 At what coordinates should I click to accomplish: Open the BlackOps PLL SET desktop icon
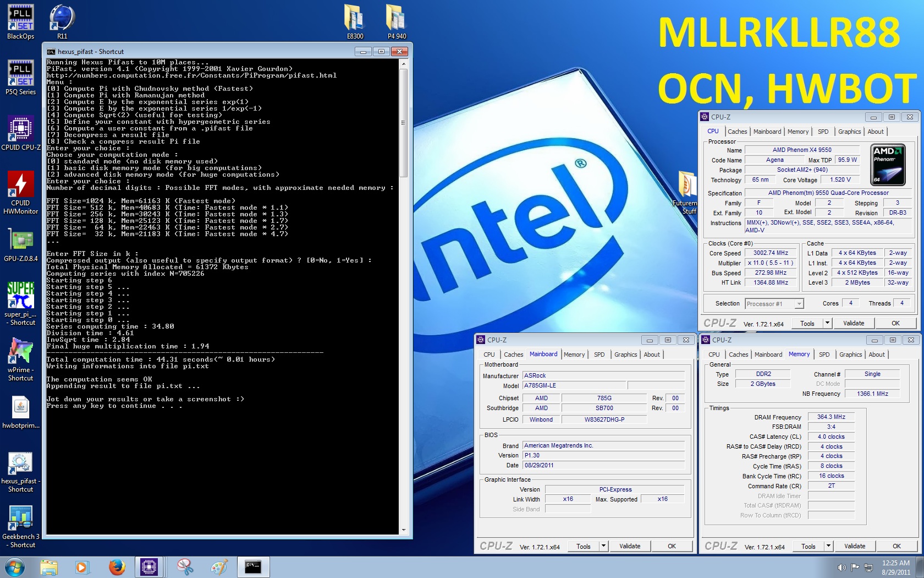[20, 22]
